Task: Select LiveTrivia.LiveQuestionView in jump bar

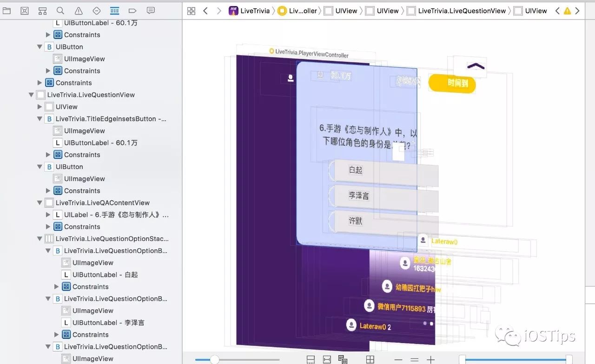Action: 456,11
